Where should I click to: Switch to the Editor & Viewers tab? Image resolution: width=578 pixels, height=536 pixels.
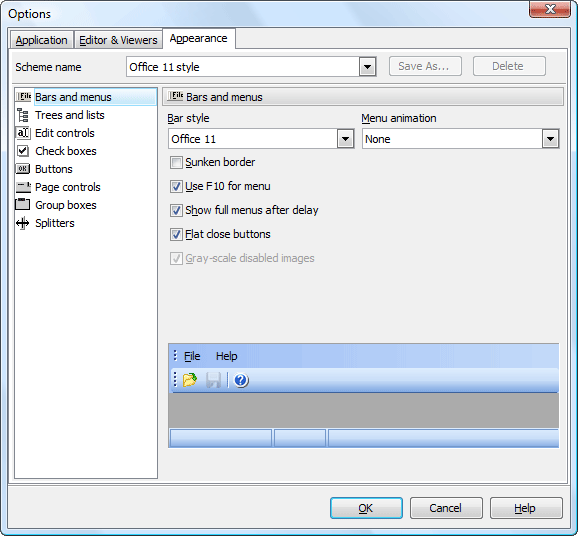118,40
